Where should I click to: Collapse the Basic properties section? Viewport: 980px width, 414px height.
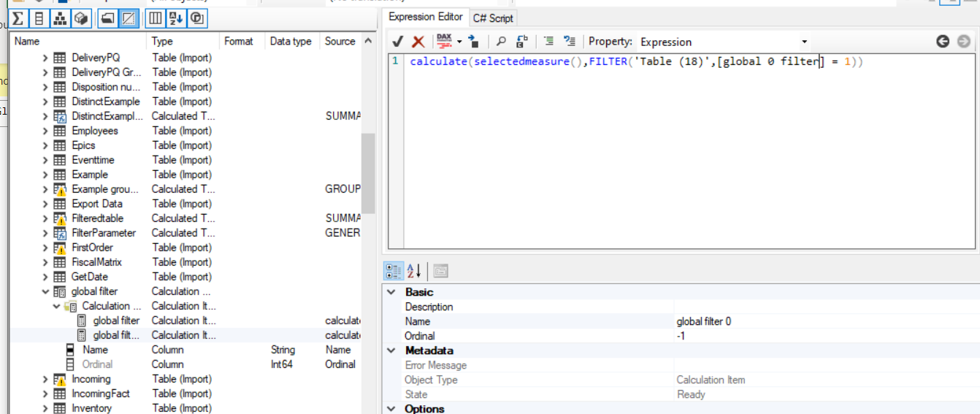tap(391, 292)
